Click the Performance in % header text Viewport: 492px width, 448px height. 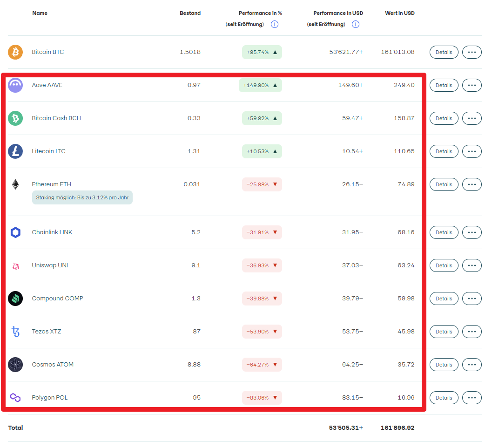tap(261, 13)
